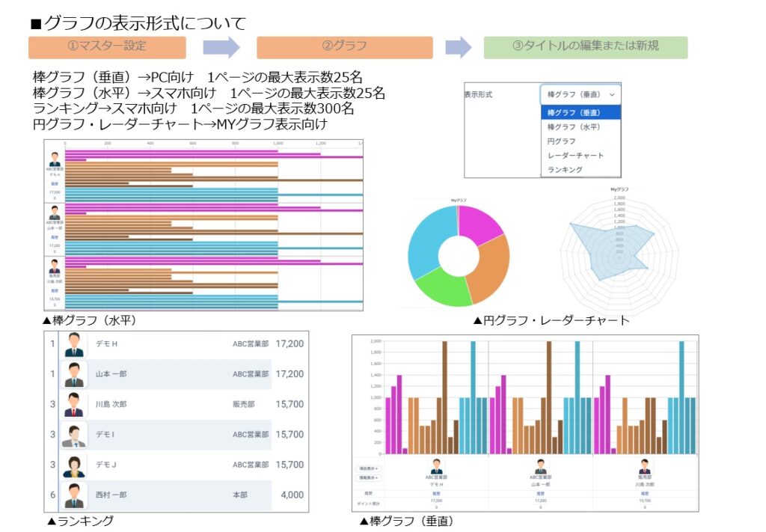This screenshot has width=766, height=532.
Task: Click 西村 一郎 avatar in ranking list
Action: click(x=73, y=495)
